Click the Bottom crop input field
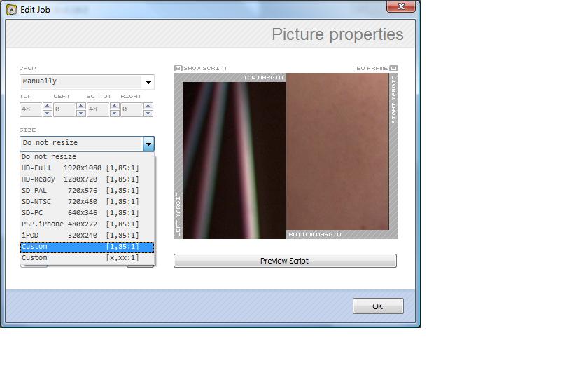Viewport: 588px width, 368px height. tap(99, 109)
